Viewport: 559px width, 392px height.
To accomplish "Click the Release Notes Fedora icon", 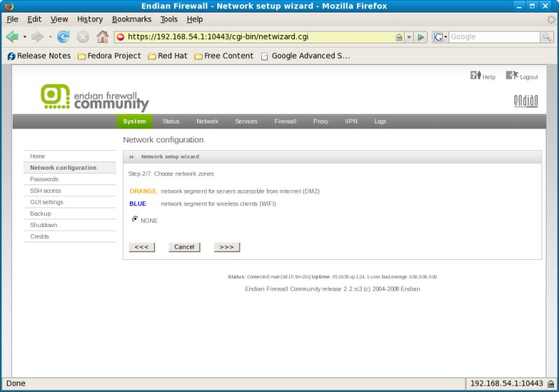I will [x=11, y=56].
